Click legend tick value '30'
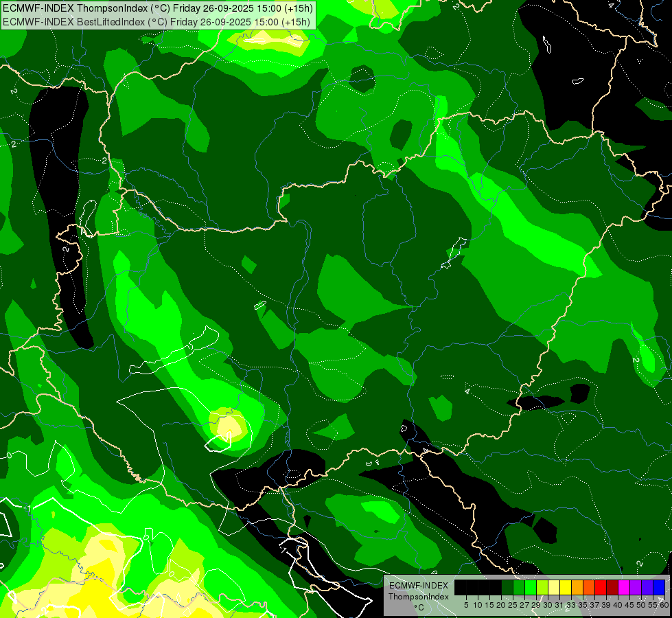This screenshot has width=672, height=618. pyautogui.click(x=548, y=605)
